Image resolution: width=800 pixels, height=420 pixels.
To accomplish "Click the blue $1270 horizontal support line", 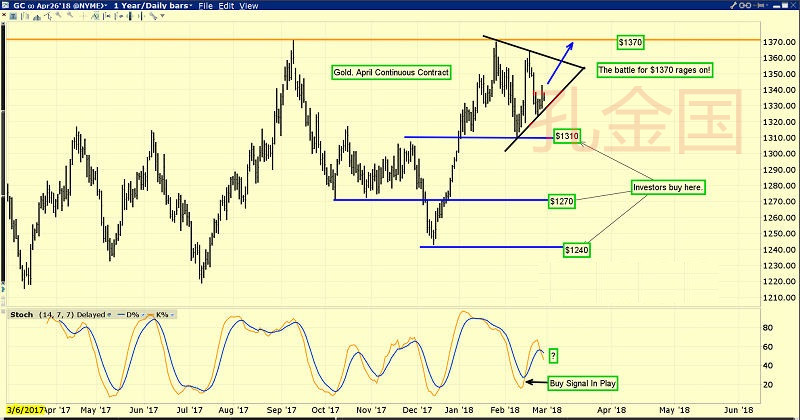I will 440,200.
